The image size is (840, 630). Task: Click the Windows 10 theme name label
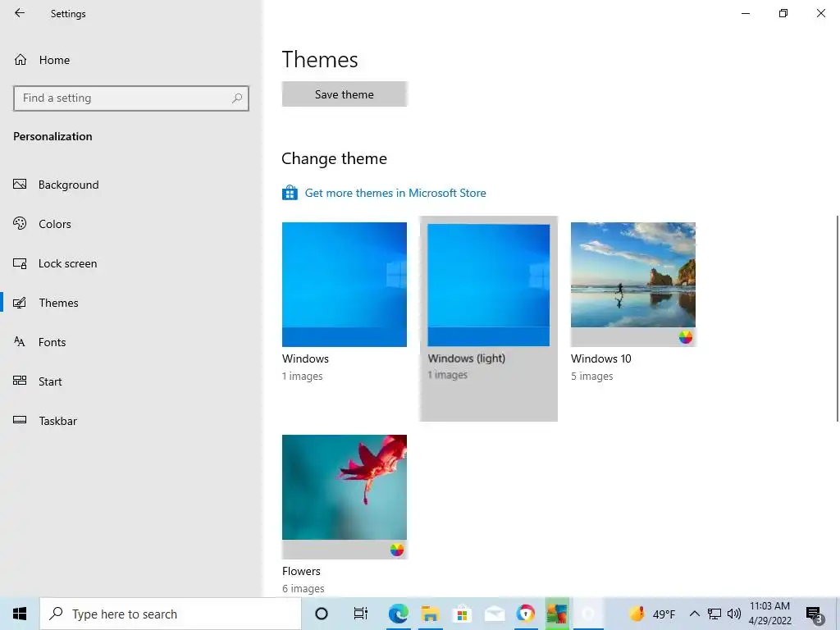[x=601, y=359]
